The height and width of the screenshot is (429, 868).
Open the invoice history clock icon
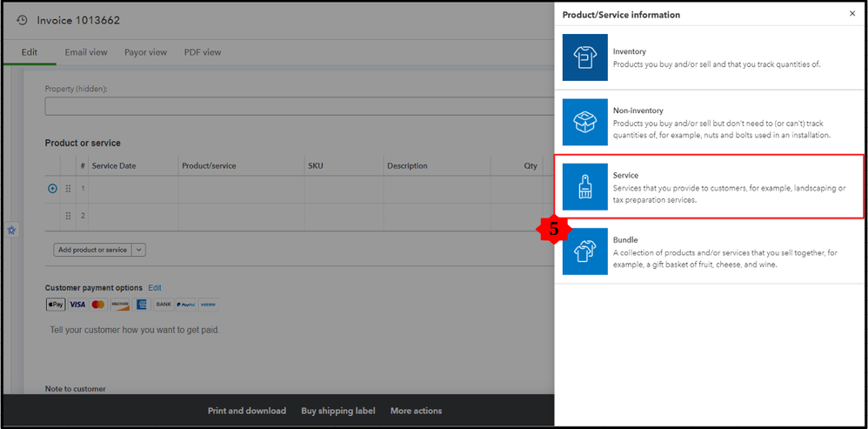[x=22, y=21]
